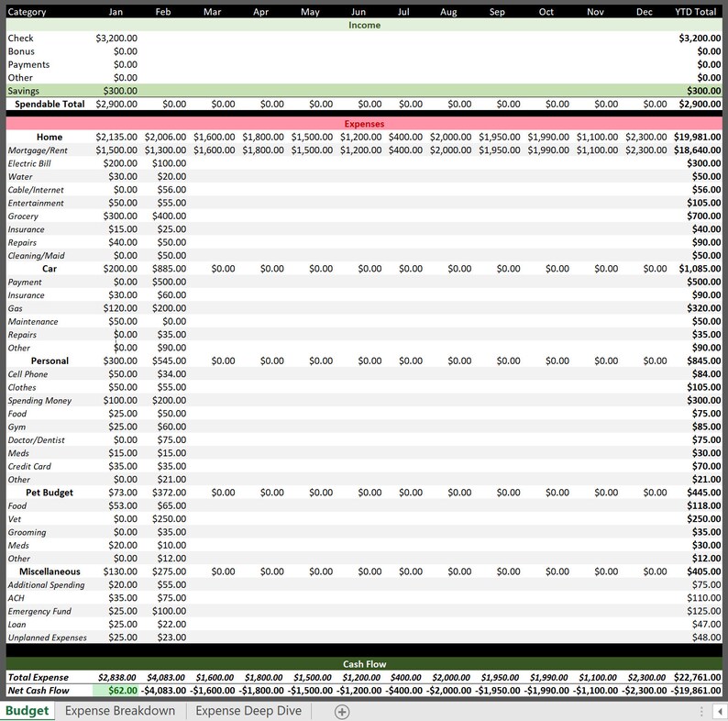Select Additional Spending label
This screenshot has height=721, width=728.
point(46,585)
